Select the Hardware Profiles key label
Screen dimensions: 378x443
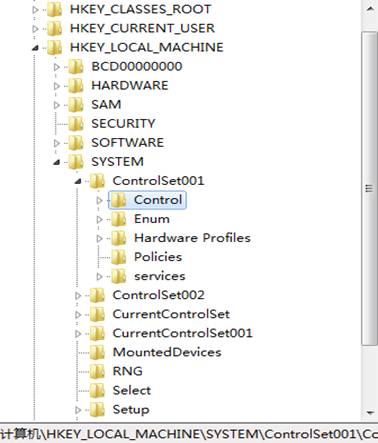tap(192, 238)
